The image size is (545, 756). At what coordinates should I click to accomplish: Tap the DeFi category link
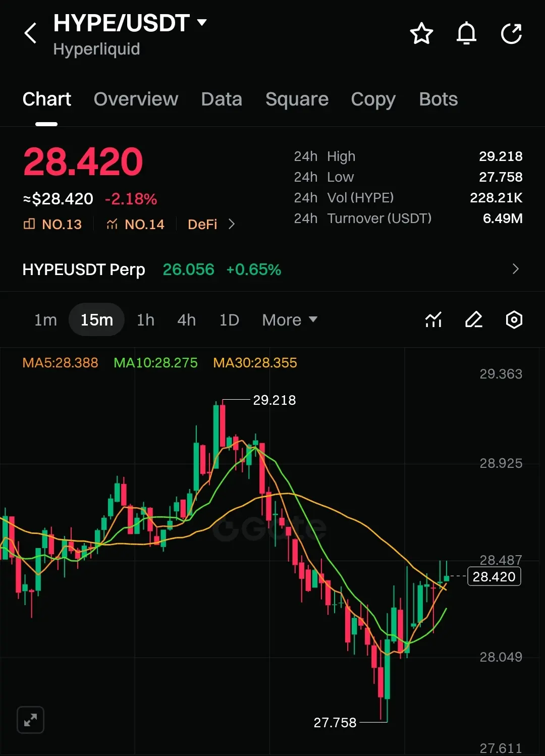(202, 224)
